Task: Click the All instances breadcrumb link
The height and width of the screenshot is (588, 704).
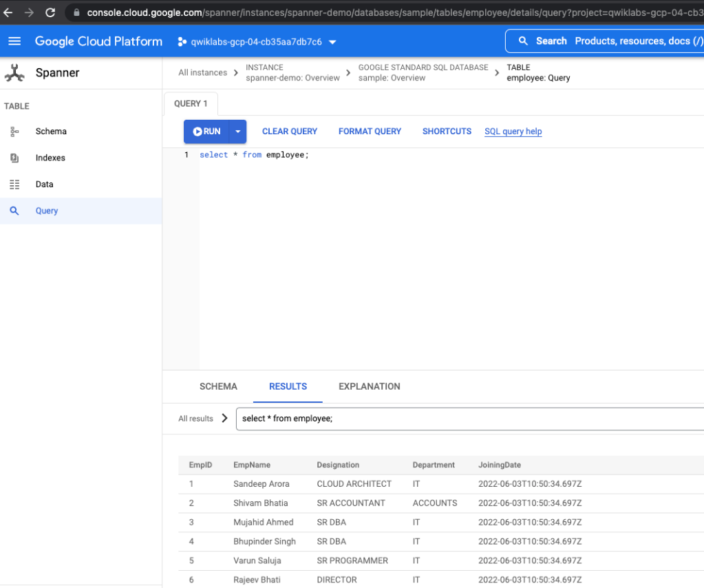Action: pos(202,73)
